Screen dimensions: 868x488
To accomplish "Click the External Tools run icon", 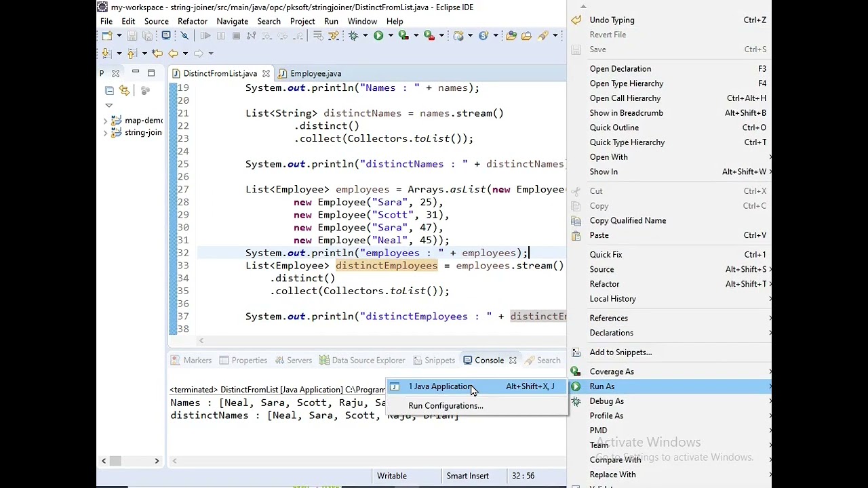I will [429, 35].
